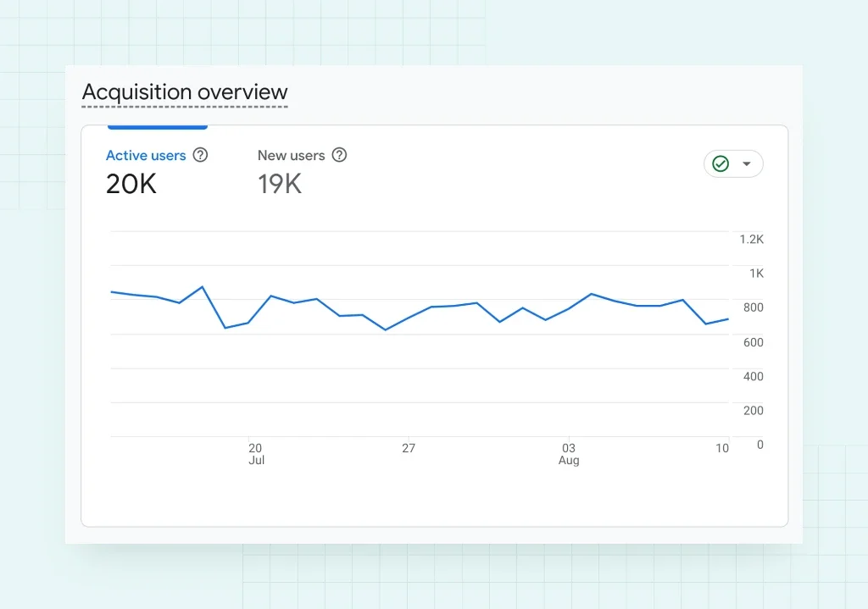
Task: Click the line chart's highest peak before 20 Jul
Action: coord(202,287)
